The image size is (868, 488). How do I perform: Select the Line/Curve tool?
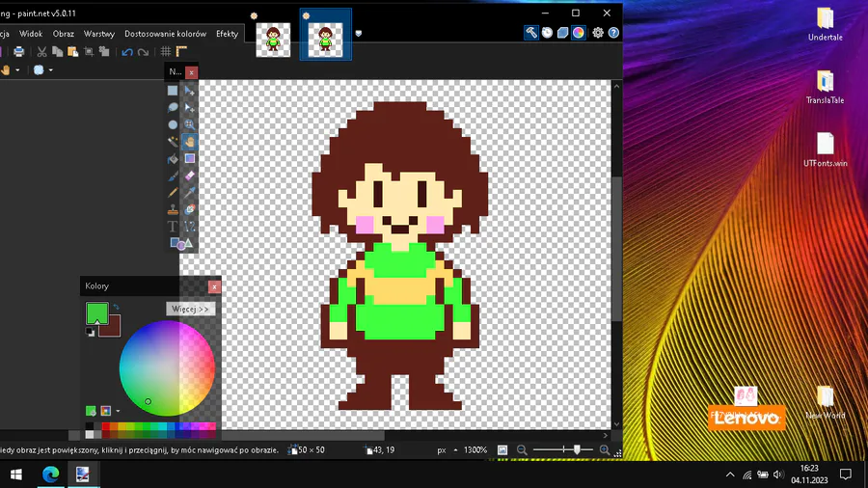coord(190,227)
